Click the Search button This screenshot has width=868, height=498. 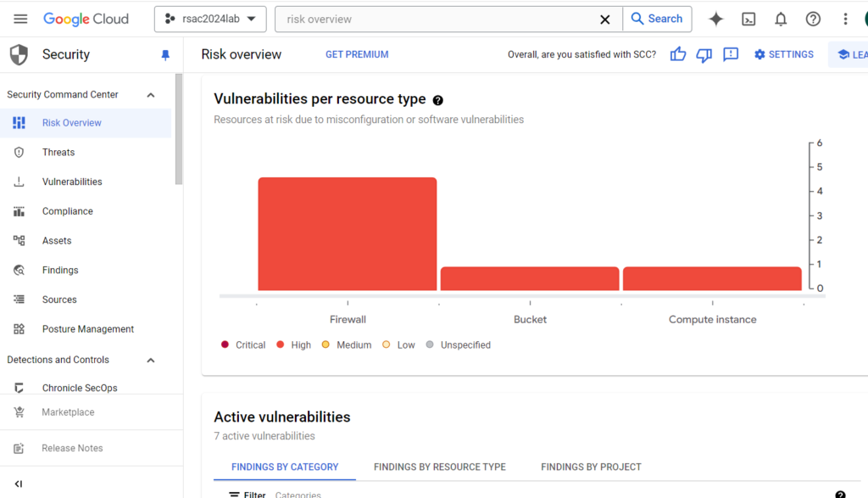(657, 19)
